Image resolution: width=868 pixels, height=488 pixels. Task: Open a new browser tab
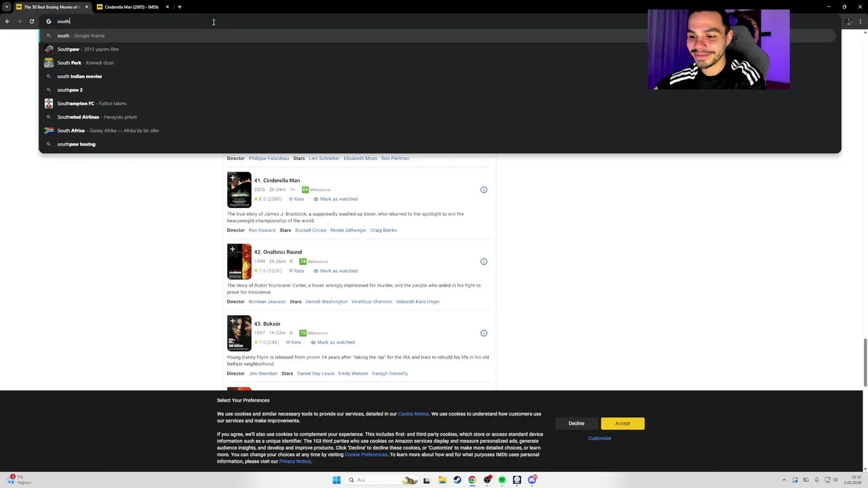(179, 7)
